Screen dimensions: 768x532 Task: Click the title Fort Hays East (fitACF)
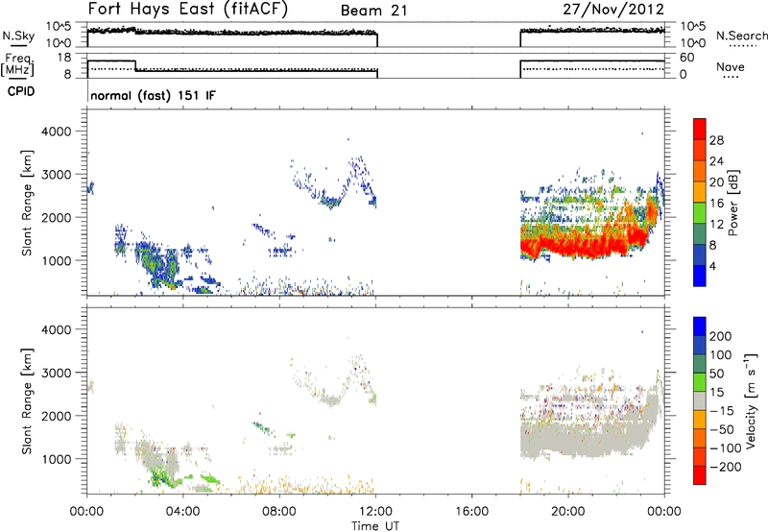(187, 9)
